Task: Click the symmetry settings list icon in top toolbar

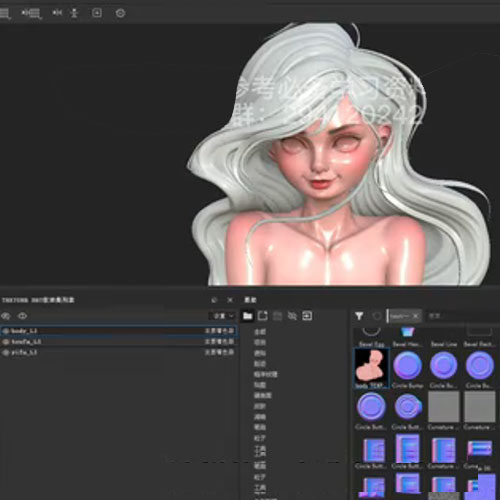Action: (x=31, y=13)
